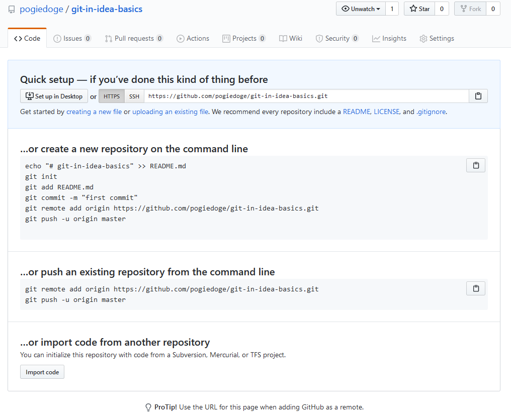Click the Settings gear icon
The height and width of the screenshot is (420, 511).
coord(423,39)
